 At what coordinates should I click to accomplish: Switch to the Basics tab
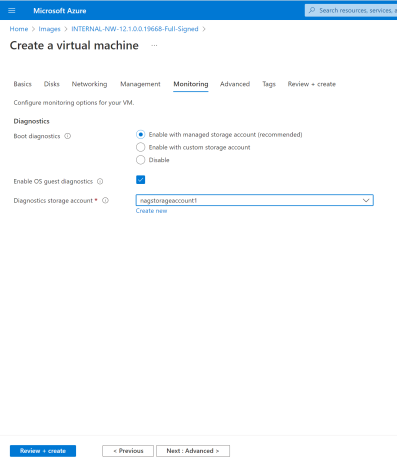coord(23,84)
